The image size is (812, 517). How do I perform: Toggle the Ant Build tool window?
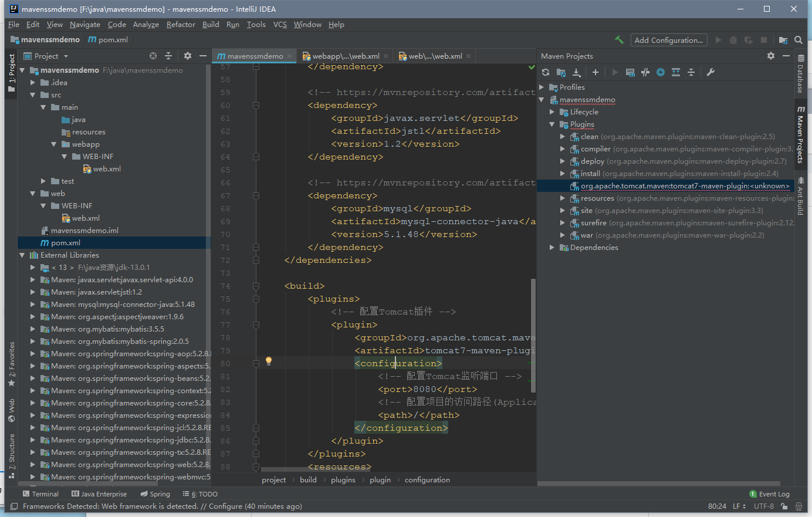[x=800, y=196]
